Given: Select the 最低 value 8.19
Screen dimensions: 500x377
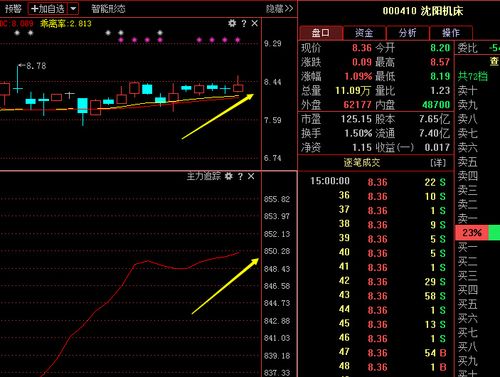Looking at the screenshot, I should [440, 76].
